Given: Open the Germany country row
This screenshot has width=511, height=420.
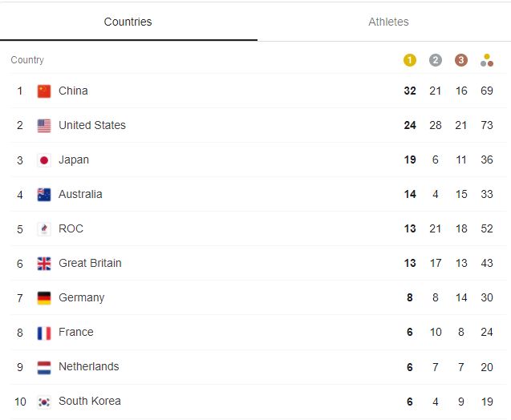Looking at the screenshot, I should pyautogui.click(x=258, y=297).
